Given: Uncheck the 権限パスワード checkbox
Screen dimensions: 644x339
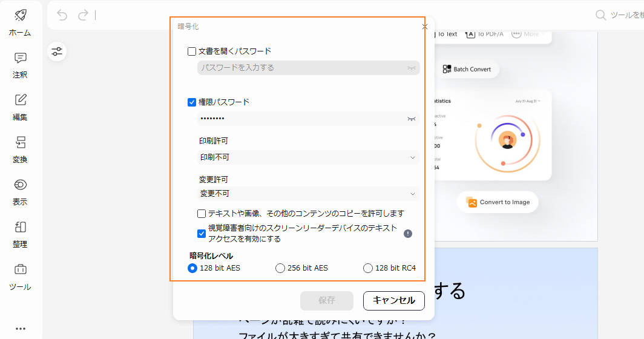Looking at the screenshot, I should (192, 102).
